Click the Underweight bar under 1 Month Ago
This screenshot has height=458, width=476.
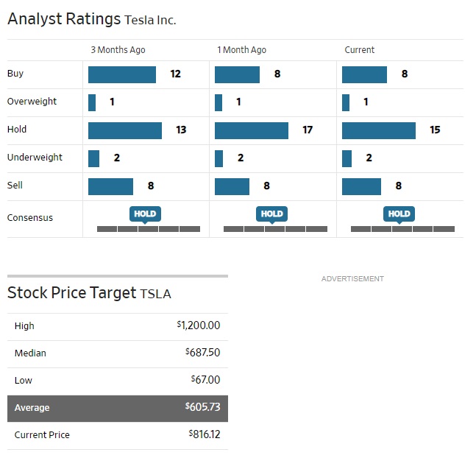click(x=219, y=158)
